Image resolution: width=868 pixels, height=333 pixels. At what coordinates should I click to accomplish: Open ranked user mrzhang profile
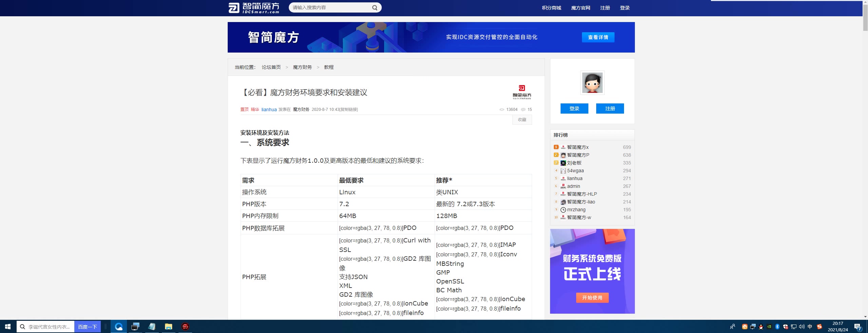click(576, 210)
